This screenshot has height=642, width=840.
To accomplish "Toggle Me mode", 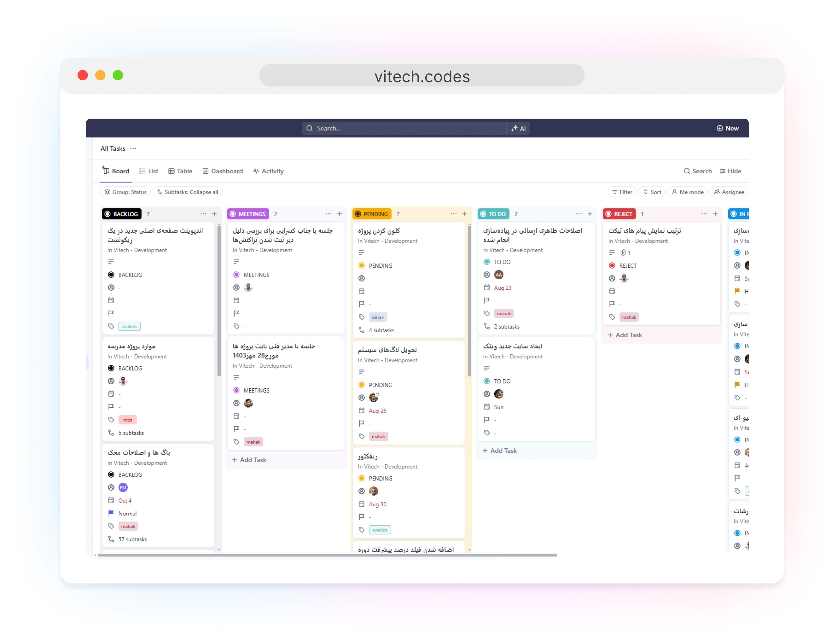I will [687, 192].
